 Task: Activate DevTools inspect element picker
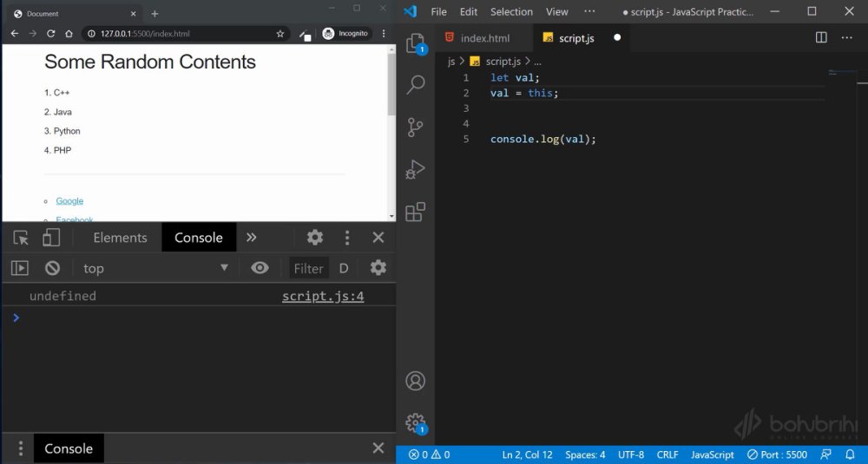pos(21,238)
